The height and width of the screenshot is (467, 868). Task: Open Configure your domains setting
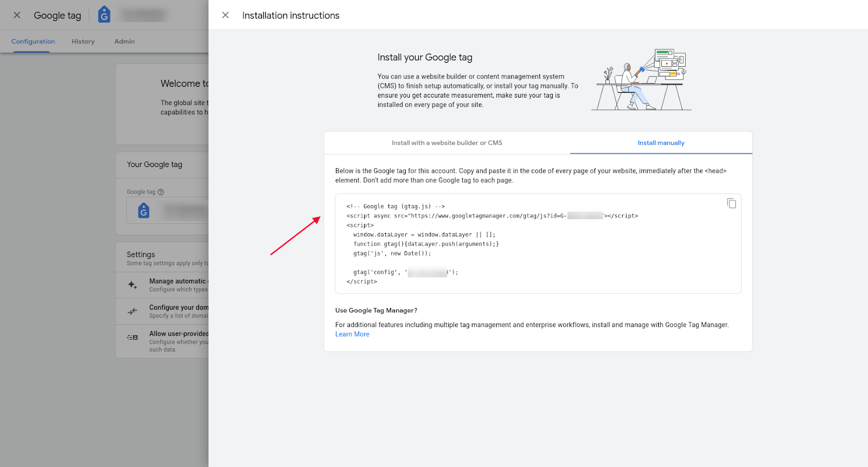pyautogui.click(x=162, y=311)
